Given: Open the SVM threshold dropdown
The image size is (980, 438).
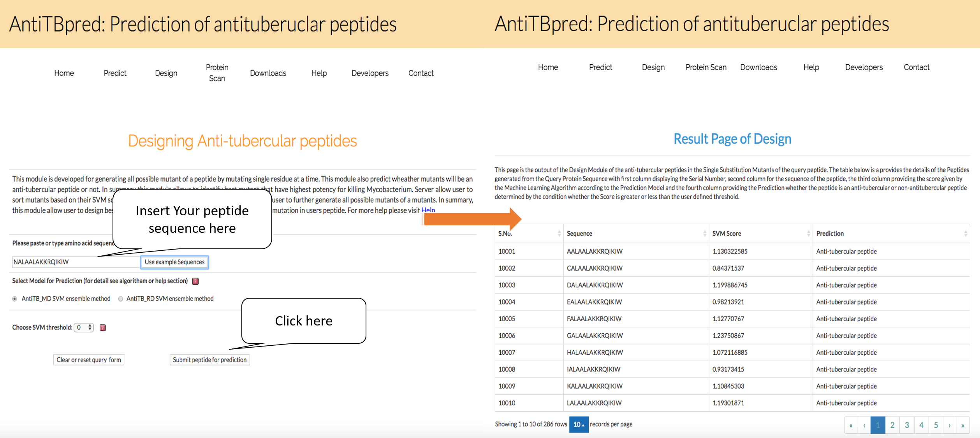Looking at the screenshot, I should pos(84,327).
